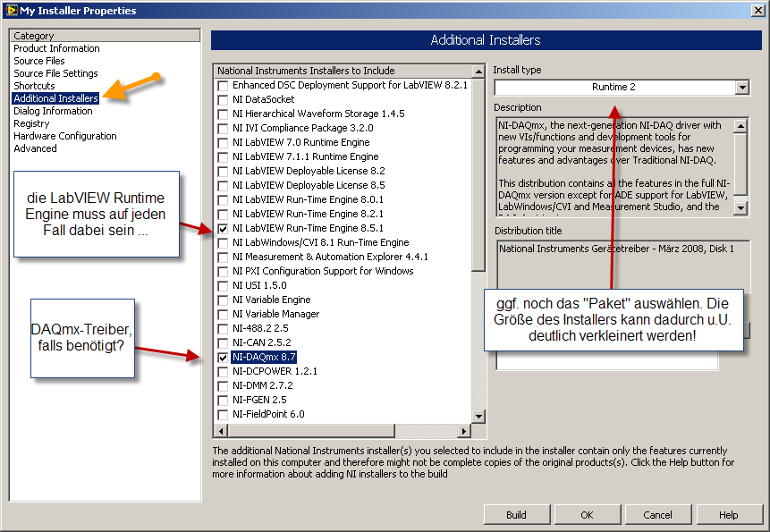
Task: Close the My Installer Properties window
Action: click(758, 11)
